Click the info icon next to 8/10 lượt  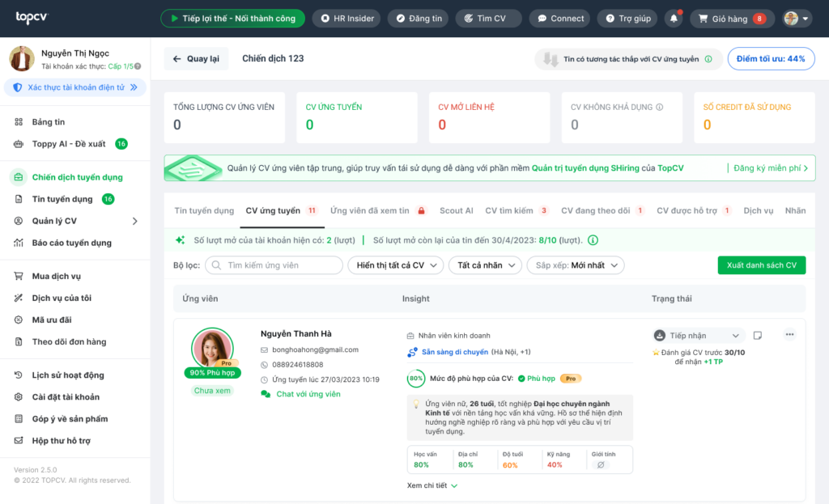(593, 240)
